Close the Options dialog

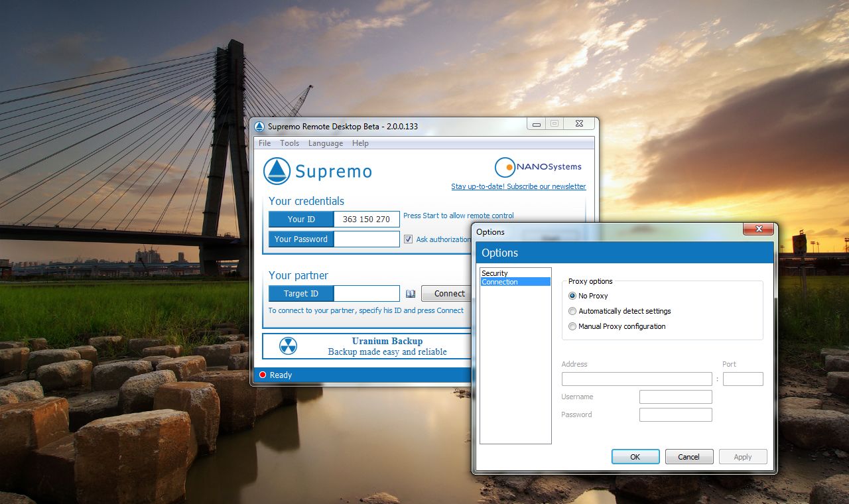click(759, 230)
